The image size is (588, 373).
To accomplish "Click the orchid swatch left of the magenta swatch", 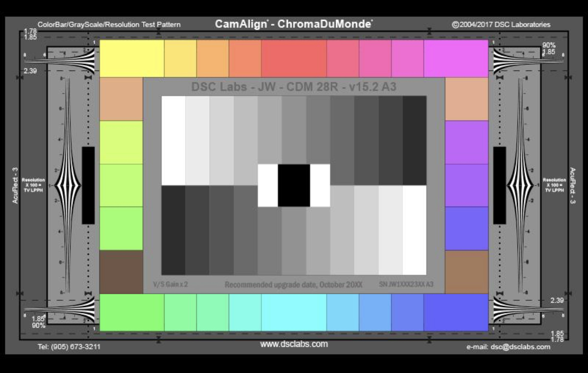I will coord(408,59).
